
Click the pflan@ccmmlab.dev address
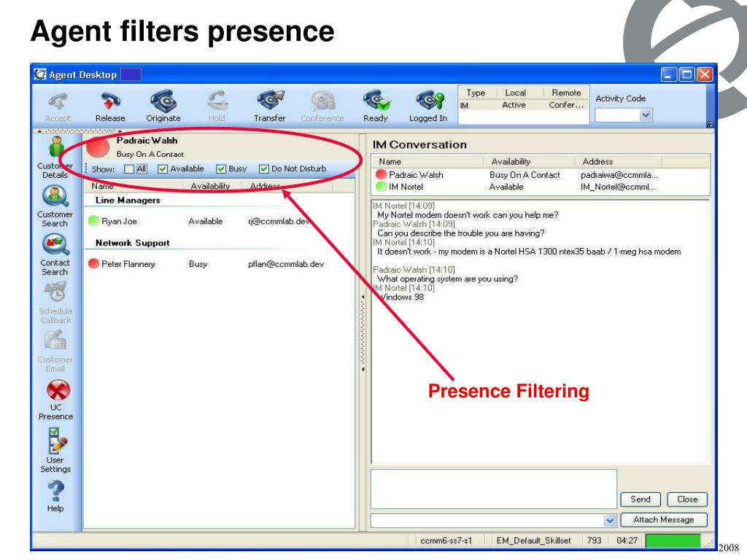[286, 264]
